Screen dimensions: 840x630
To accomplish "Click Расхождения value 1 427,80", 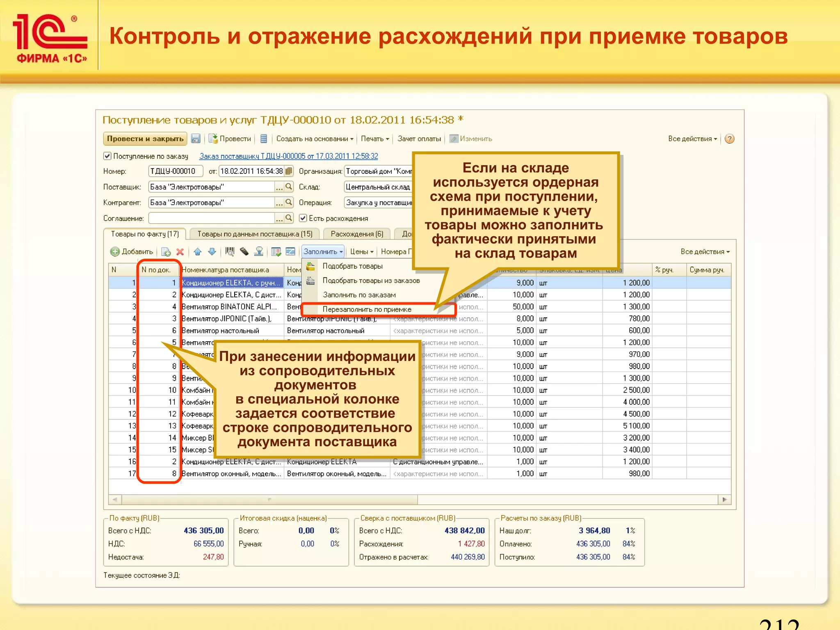I will [x=471, y=543].
